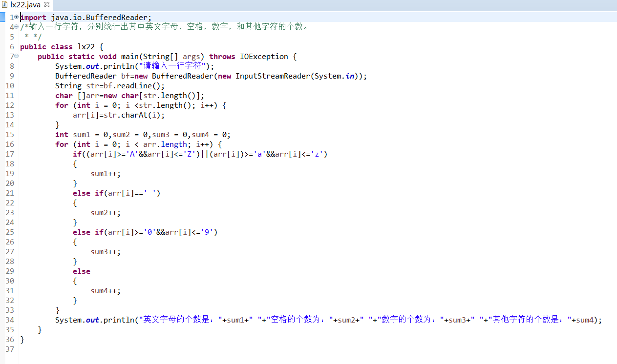This screenshot has height=364, width=617.
Task: Click 'arr[i]=str.charAt(i);' on line 13
Action: click(x=119, y=115)
